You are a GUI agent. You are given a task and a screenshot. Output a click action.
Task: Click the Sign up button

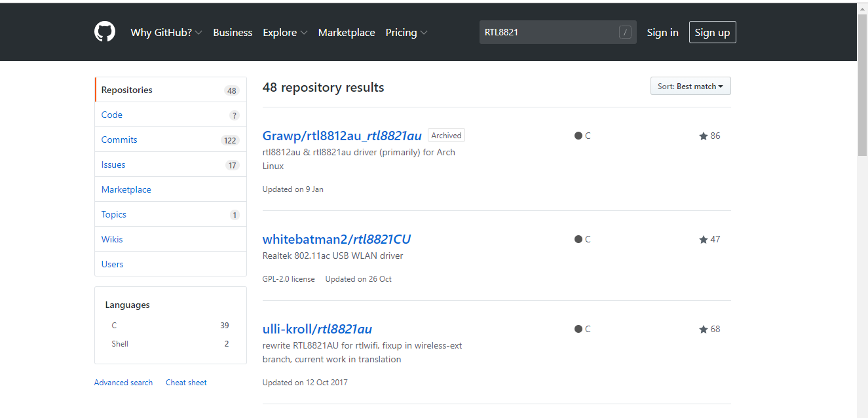tap(712, 32)
